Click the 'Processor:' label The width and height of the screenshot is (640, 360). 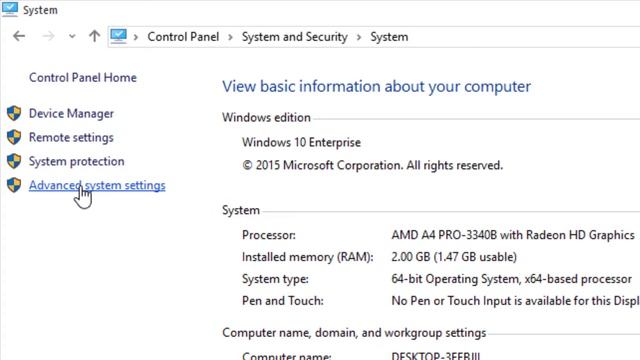click(x=269, y=235)
